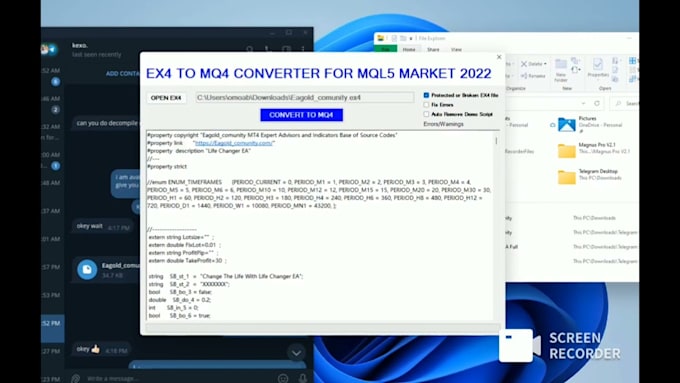Click the Write a message field
The image size is (680, 383).
coord(180,379)
